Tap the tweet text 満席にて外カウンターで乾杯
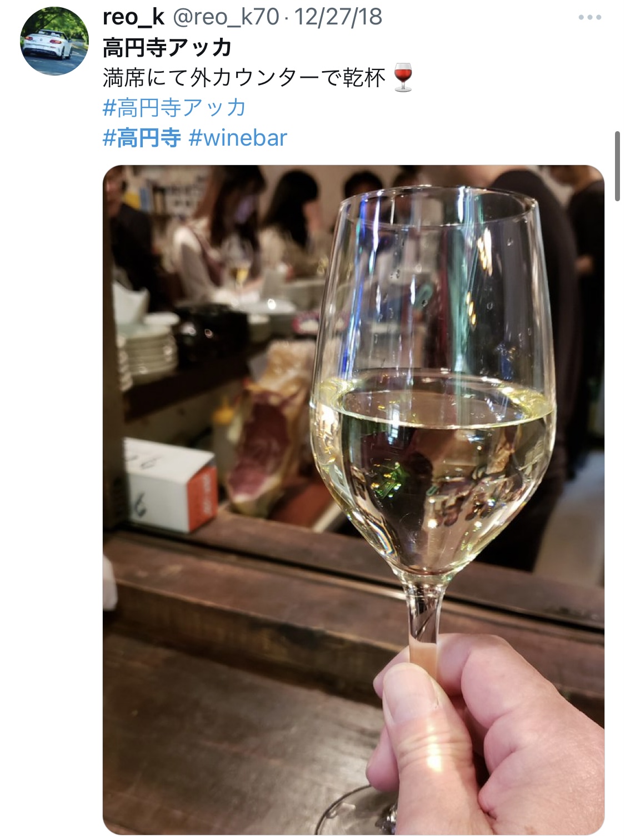 point(244,78)
